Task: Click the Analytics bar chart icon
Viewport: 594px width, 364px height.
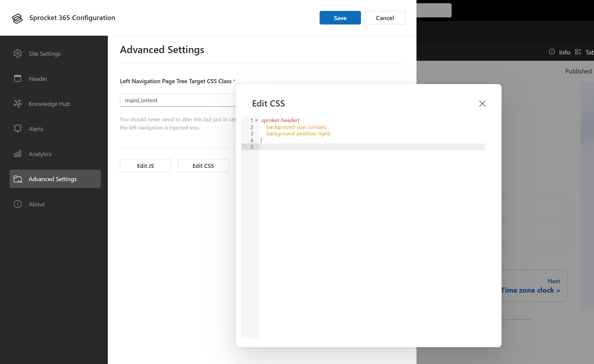Action: tap(18, 154)
